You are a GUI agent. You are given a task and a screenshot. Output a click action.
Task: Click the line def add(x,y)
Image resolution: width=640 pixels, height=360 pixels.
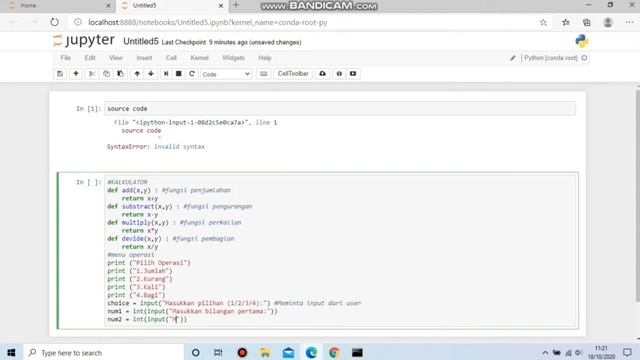pos(169,190)
